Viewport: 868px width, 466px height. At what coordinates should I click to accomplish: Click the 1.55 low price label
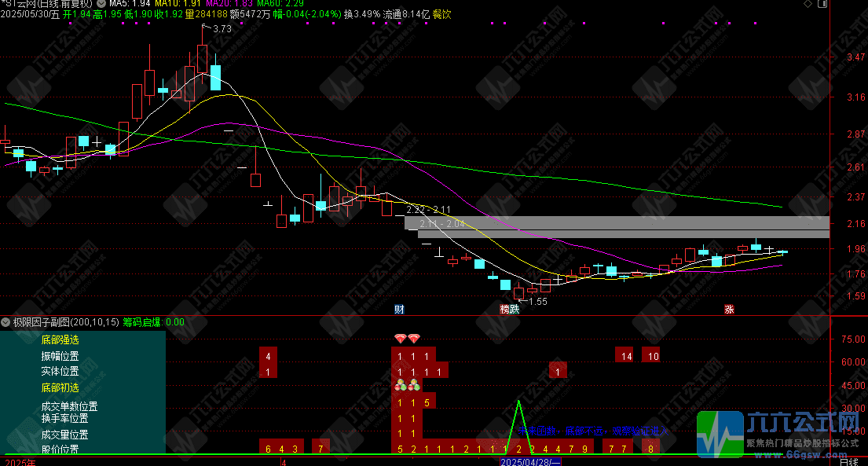tap(537, 302)
